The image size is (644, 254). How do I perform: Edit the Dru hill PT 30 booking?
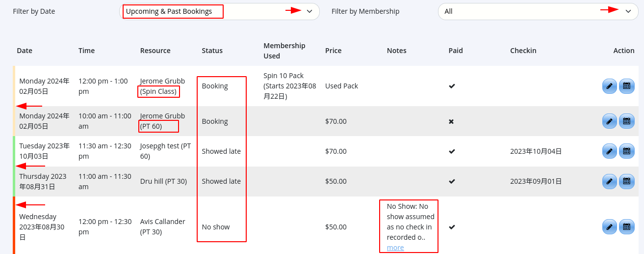click(609, 181)
